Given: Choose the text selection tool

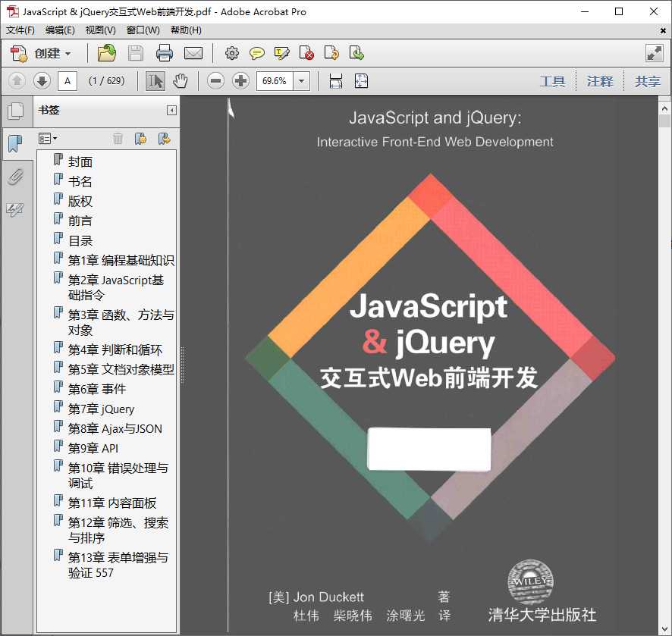Looking at the screenshot, I should pyautogui.click(x=155, y=81).
